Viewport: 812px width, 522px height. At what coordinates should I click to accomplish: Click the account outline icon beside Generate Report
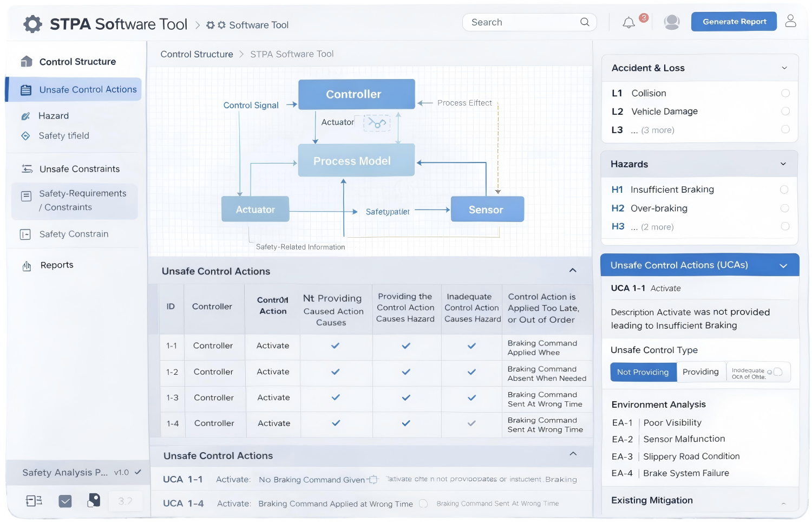coord(790,21)
